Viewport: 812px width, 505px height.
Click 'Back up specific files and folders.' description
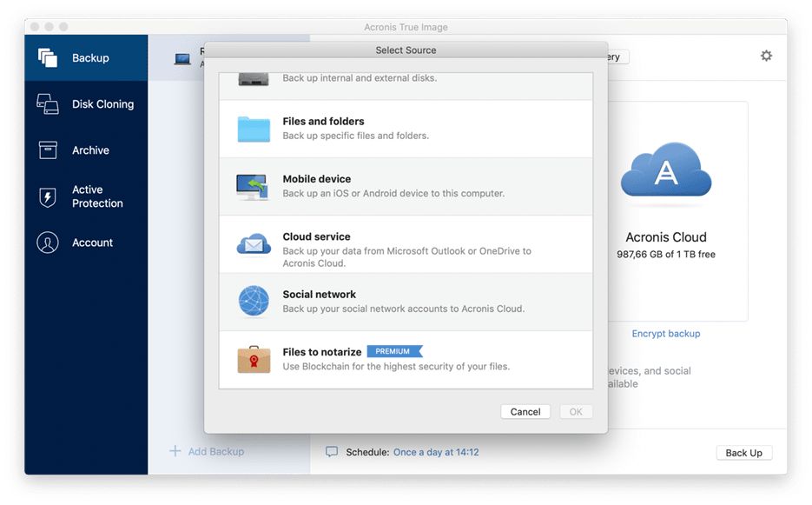click(x=356, y=136)
